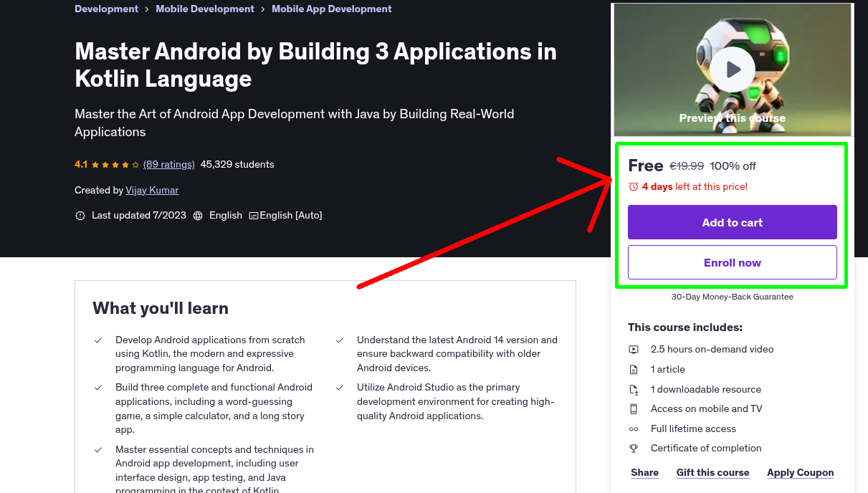This screenshot has width=868, height=493.
Task: Click the article document icon
Action: point(634,370)
